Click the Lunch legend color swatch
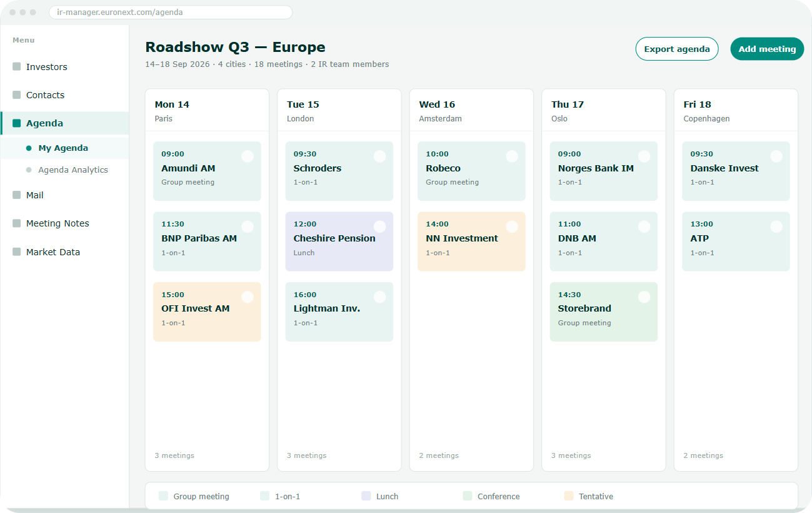Viewport: 812px width, 513px height. [366, 496]
